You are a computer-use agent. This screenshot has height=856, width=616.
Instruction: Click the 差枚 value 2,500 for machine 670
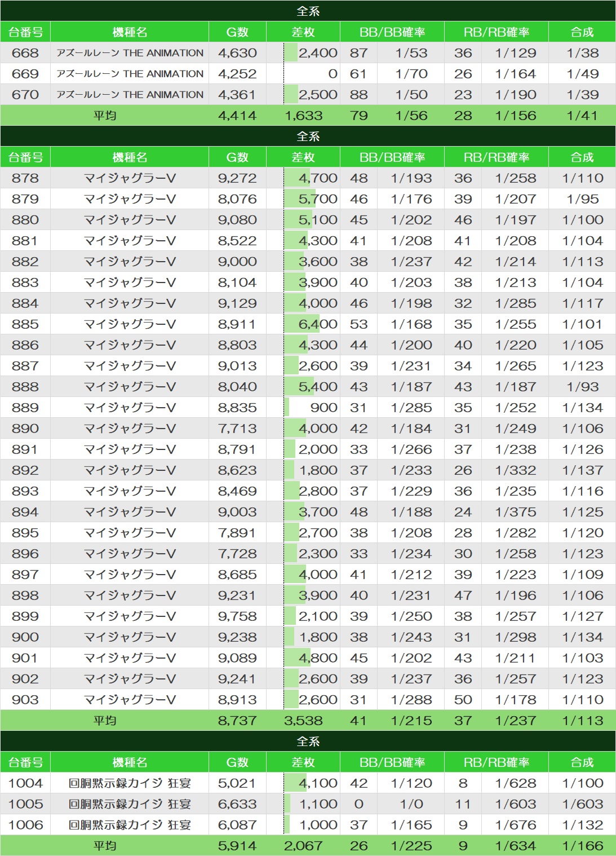pyautogui.click(x=318, y=95)
